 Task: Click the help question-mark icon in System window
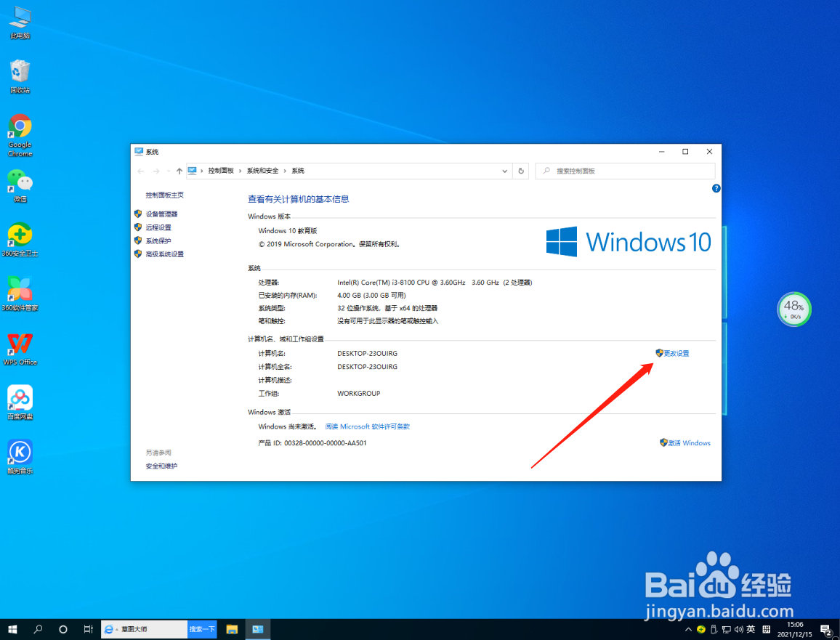click(716, 188)
